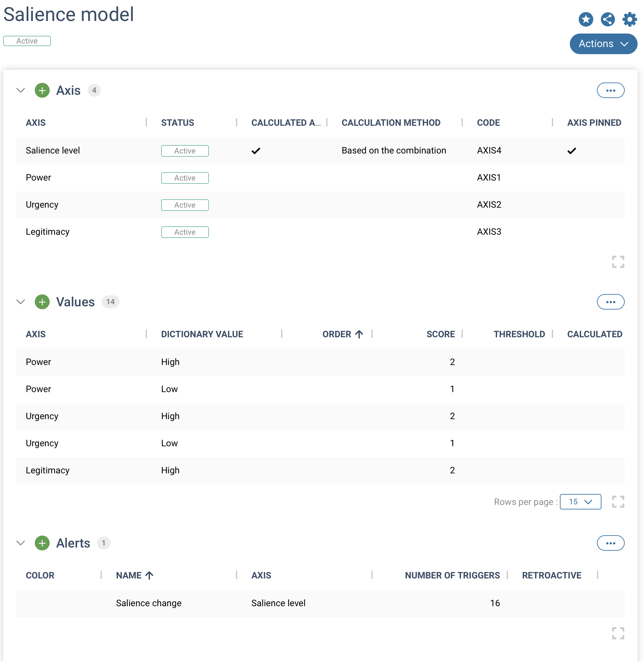Click the DICTIONARY VALUE column header

coord(202,334)
